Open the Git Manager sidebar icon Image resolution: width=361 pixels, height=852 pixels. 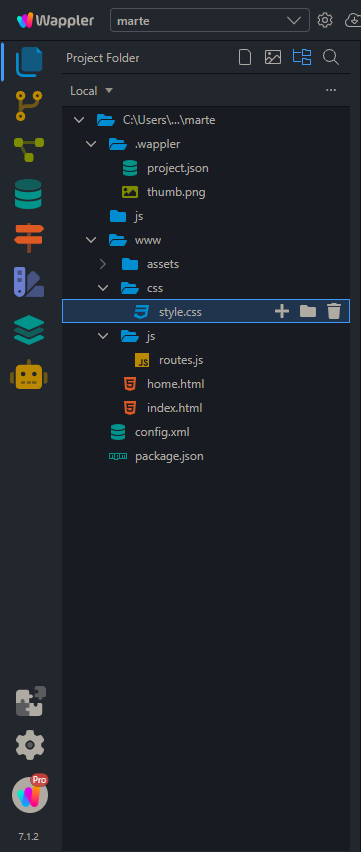tap(29, 106)
